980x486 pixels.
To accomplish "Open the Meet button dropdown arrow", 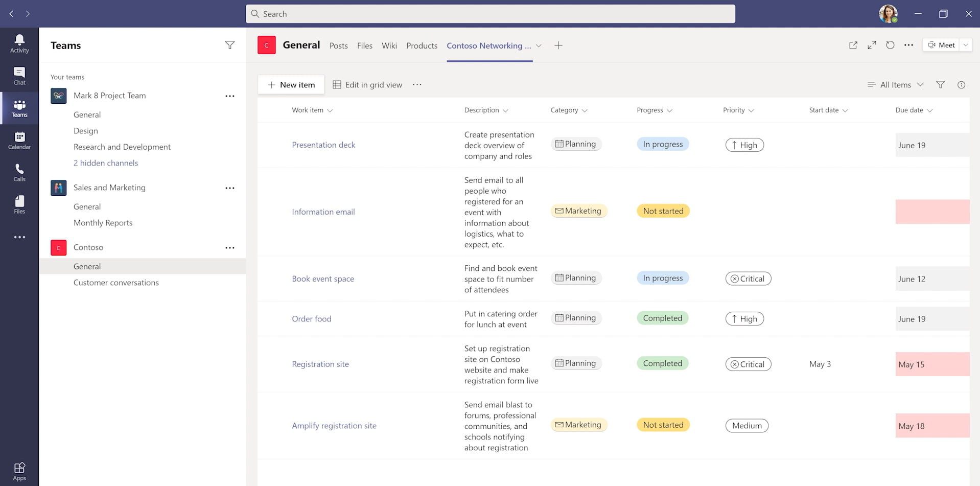I will click(966, 45).
